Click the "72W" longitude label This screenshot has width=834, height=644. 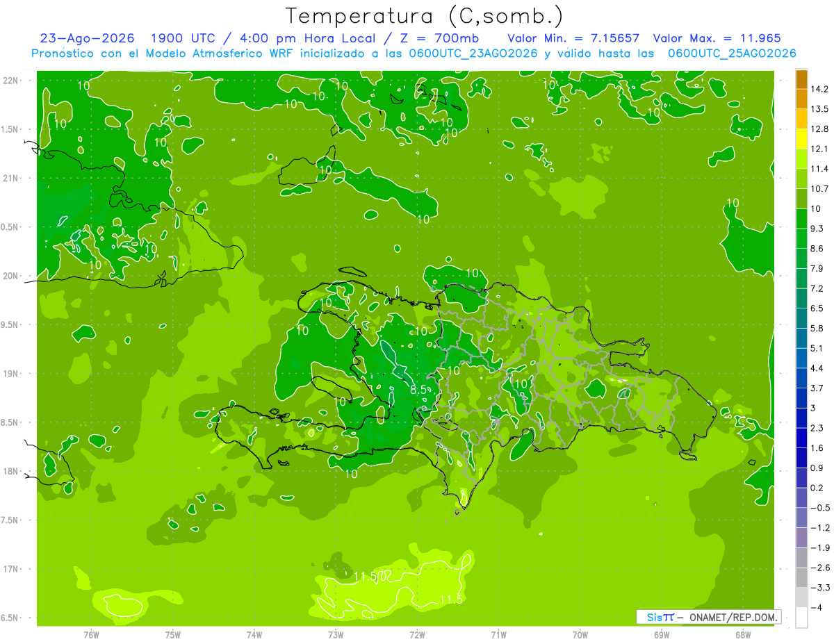pos(417,635)
